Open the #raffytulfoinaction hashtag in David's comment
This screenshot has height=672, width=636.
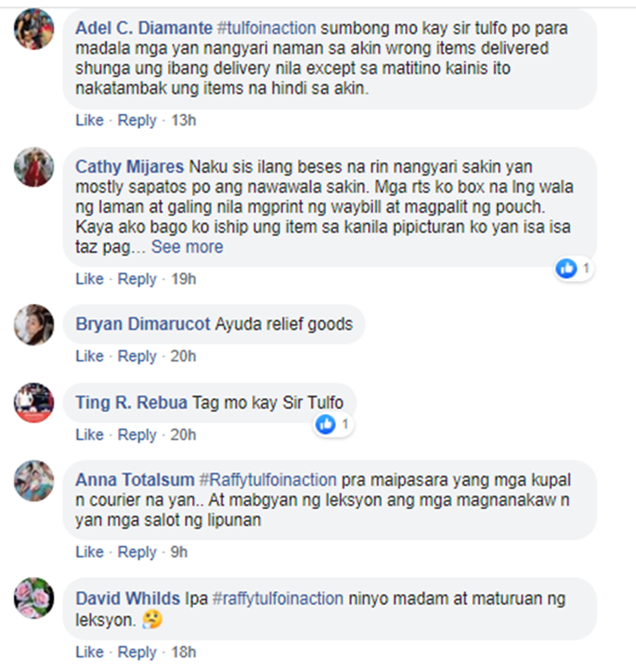[278, 599]
